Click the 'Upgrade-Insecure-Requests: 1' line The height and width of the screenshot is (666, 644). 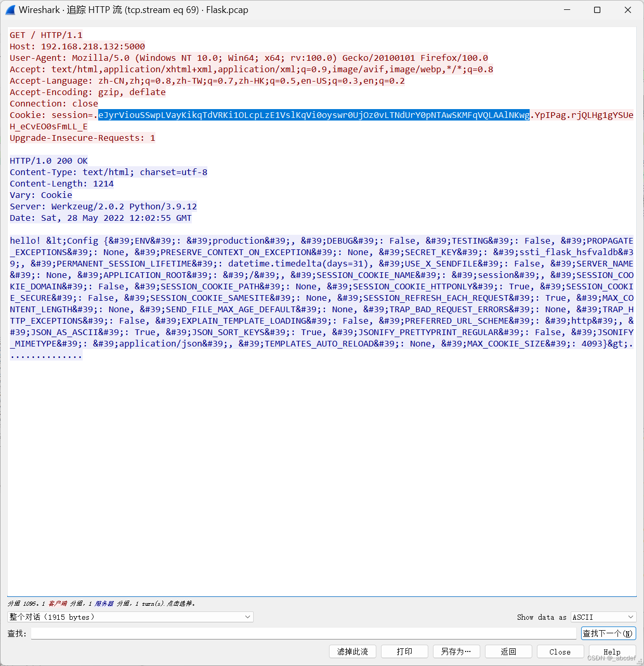83,138
